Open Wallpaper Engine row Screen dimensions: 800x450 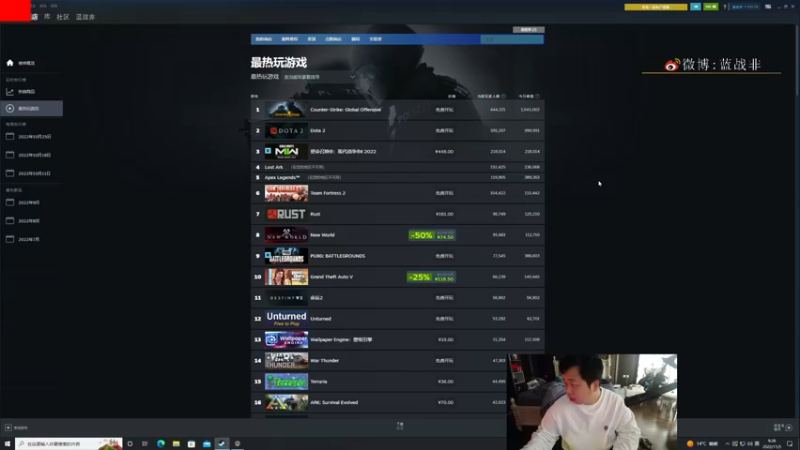point(397,340)
